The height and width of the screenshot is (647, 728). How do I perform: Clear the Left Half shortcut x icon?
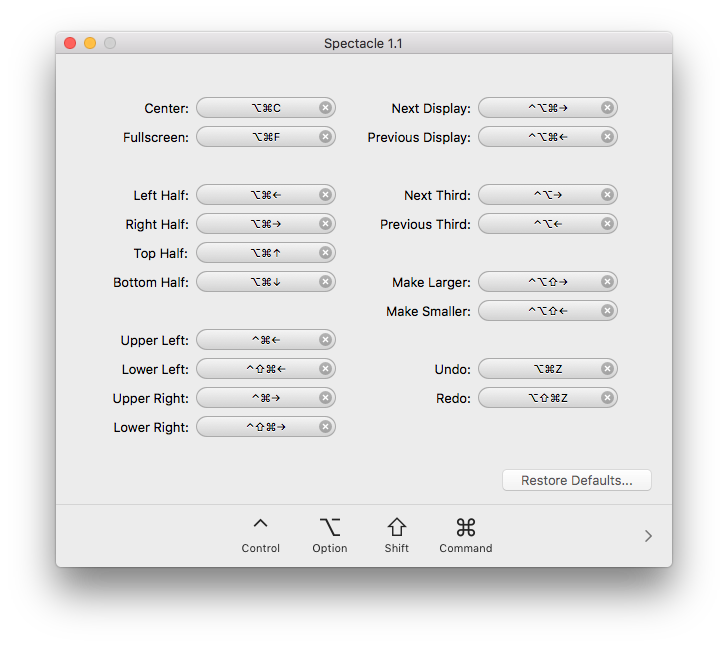325,194
